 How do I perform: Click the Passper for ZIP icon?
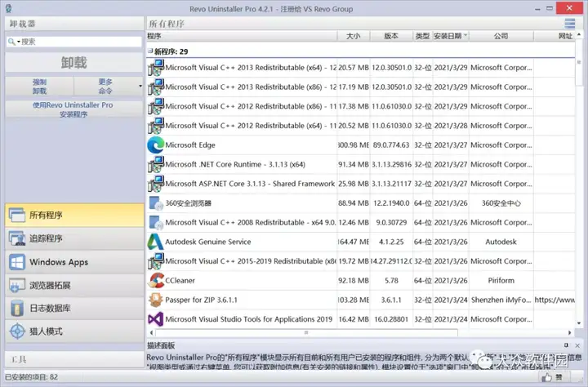click(155, 300)
